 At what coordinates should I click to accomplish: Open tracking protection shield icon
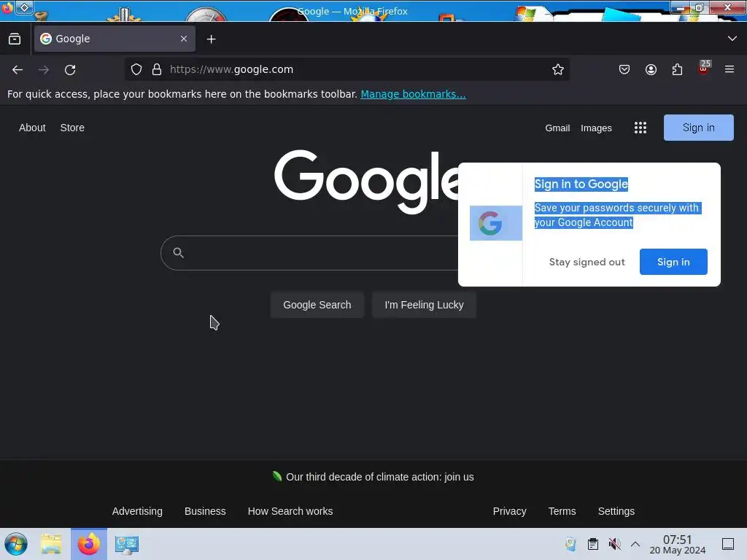coord(136,69)
